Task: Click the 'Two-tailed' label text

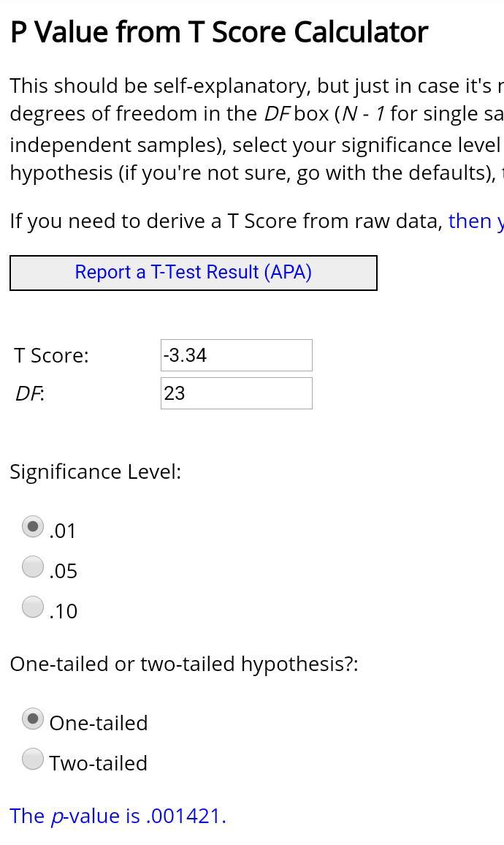Action: [x=99, y=763]
